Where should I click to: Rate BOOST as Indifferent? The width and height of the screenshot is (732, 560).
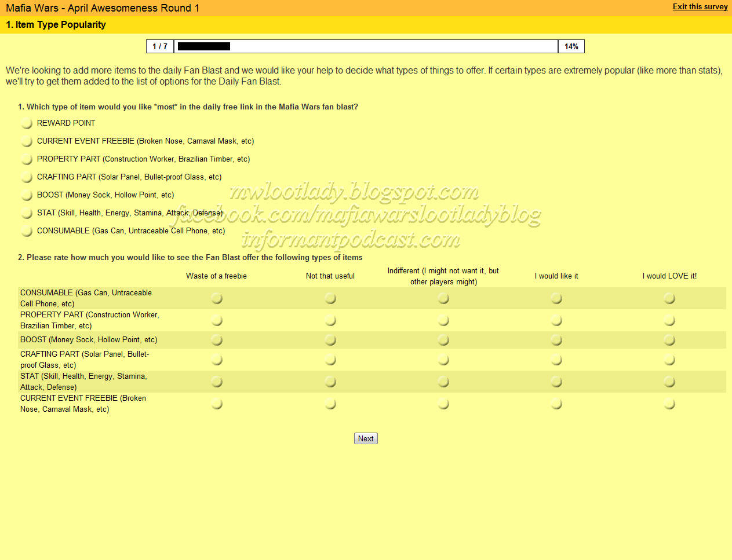[x=443, y=340]
